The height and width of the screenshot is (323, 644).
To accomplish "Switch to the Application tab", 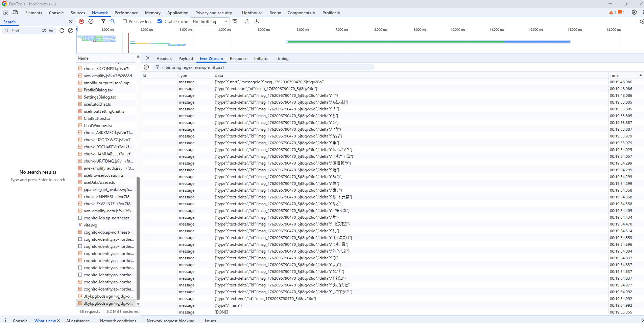I will tap(178, 13).
